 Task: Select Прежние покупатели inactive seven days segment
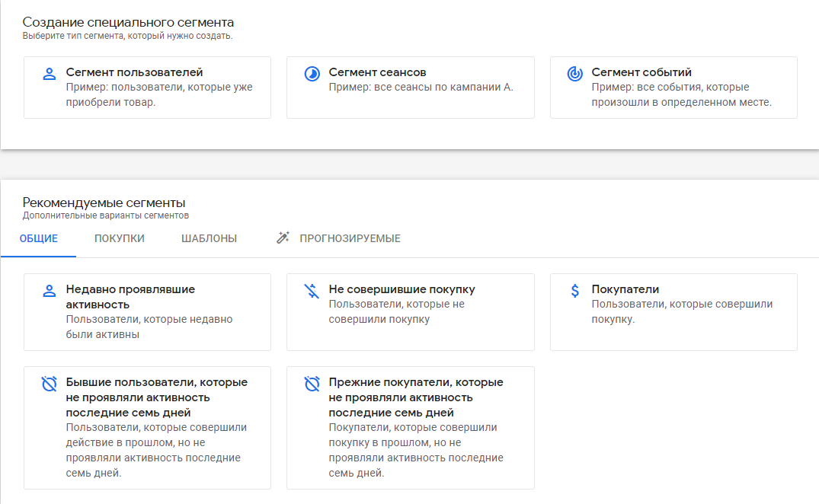(x=411, y=428)
